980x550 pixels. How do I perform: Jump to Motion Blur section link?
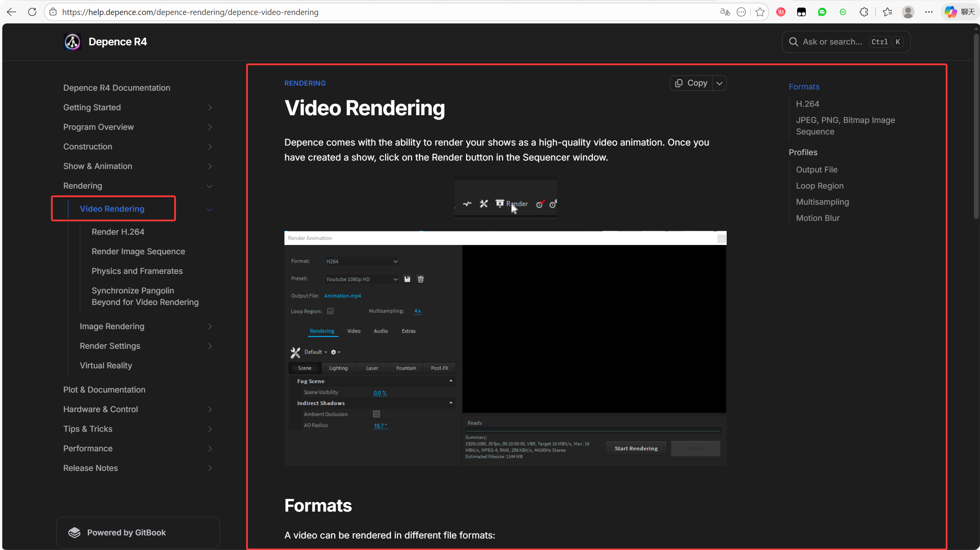[x=818, y=218]
